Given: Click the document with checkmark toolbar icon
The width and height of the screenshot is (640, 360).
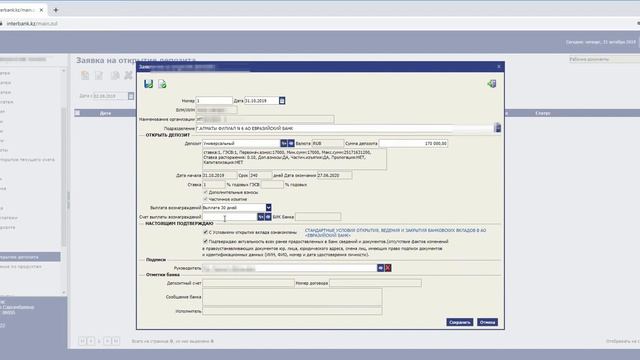Looking at the screenshot, I should coord(162,84).
